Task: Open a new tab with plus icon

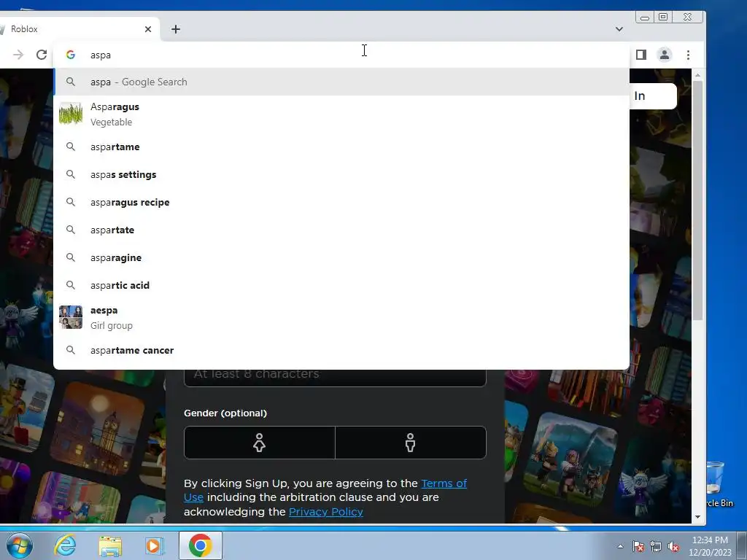Action: click(x=176, y=29)
